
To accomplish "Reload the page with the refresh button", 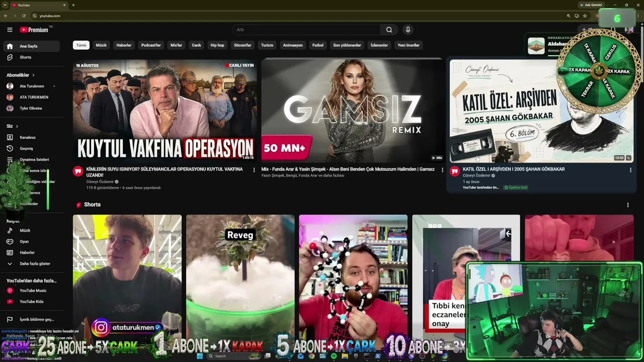I will click(24, 16).
